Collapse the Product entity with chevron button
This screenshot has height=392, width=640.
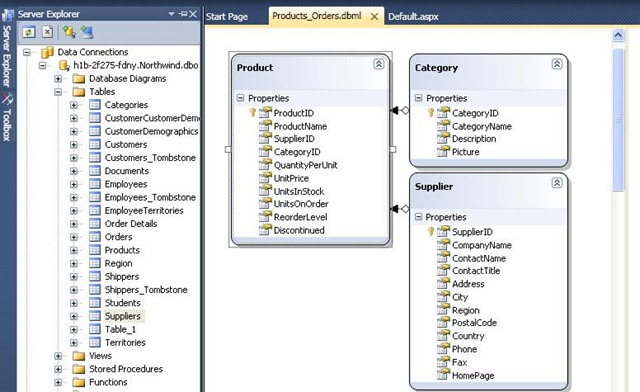coord(379,64)
